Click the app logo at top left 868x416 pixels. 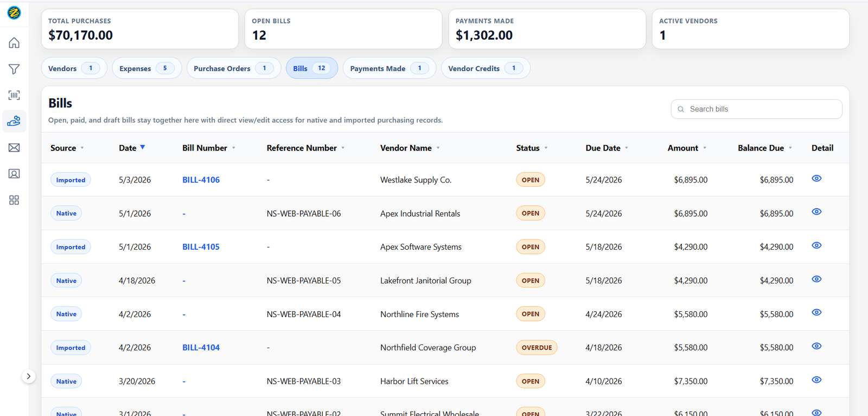coord(14,12)
